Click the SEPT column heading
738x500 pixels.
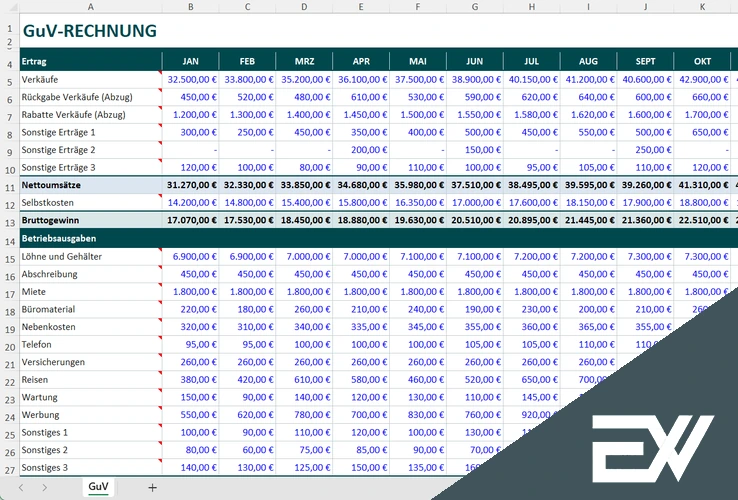pyautogui.click(x=645, y=61)
